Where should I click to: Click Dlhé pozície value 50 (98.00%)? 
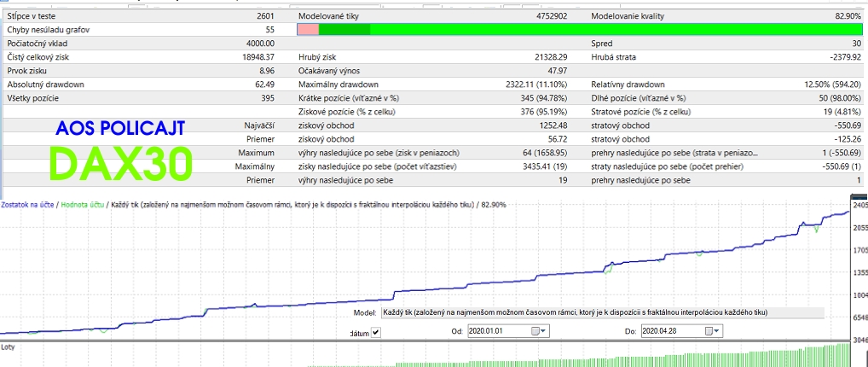click(x=840, y=98)
